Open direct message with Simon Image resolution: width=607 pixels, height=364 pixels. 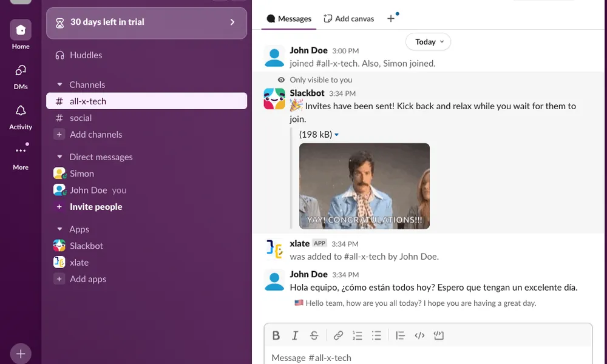coord(146,174)
